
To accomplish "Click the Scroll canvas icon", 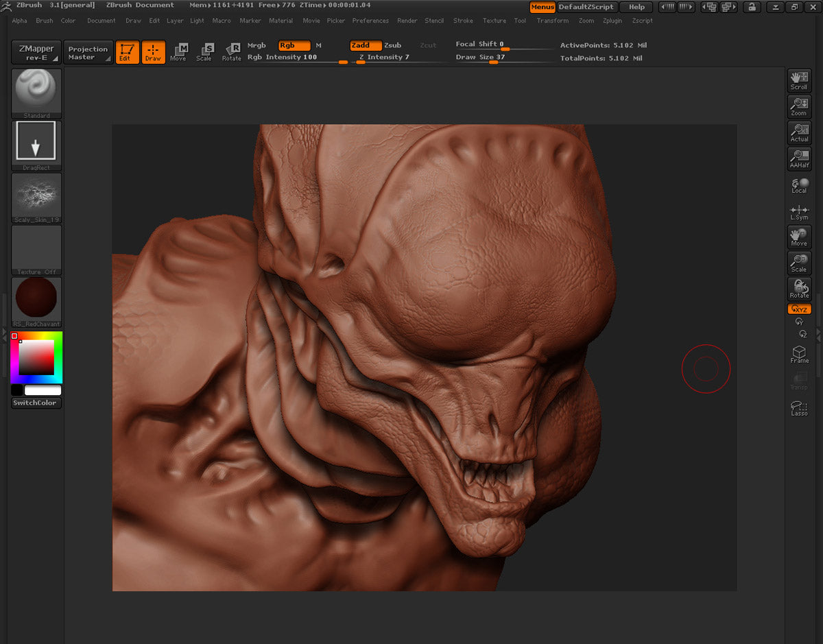I will coord(799,80).
